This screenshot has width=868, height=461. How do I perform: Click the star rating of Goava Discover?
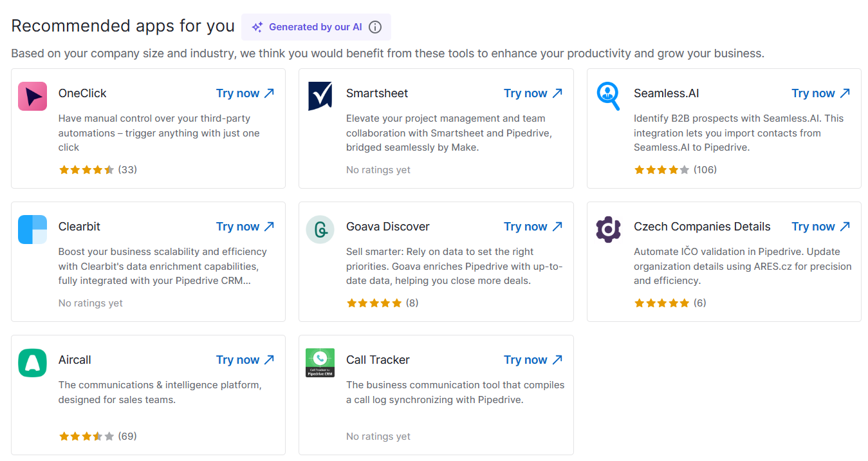(x=374, y=303)
